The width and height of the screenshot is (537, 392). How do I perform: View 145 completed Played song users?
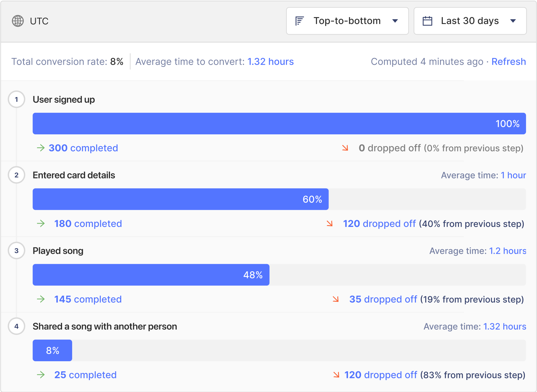[88, 299]
